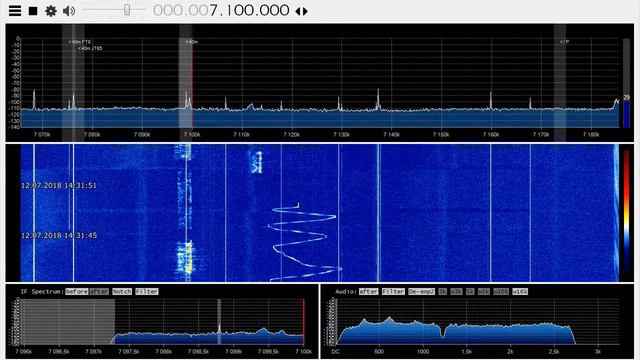Select the w16k audio bandwidth button

tap(520, 291)
